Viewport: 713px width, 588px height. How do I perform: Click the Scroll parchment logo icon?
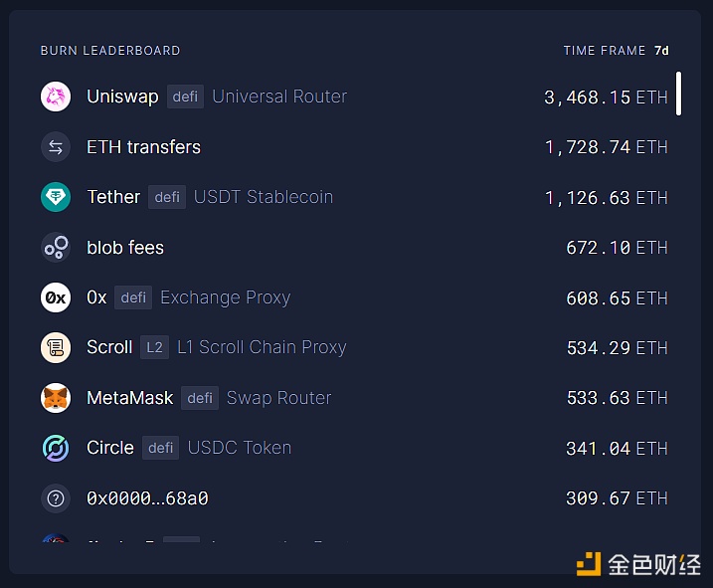click(x=56, y=347)
